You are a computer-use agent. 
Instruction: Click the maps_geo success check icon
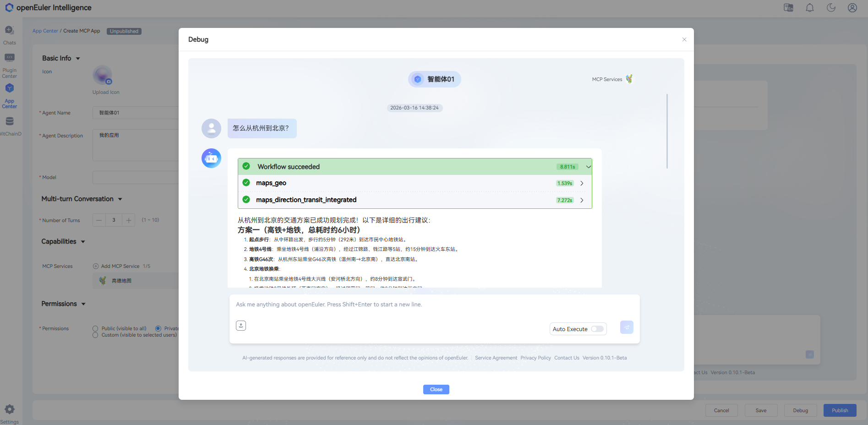pos(246,183)
